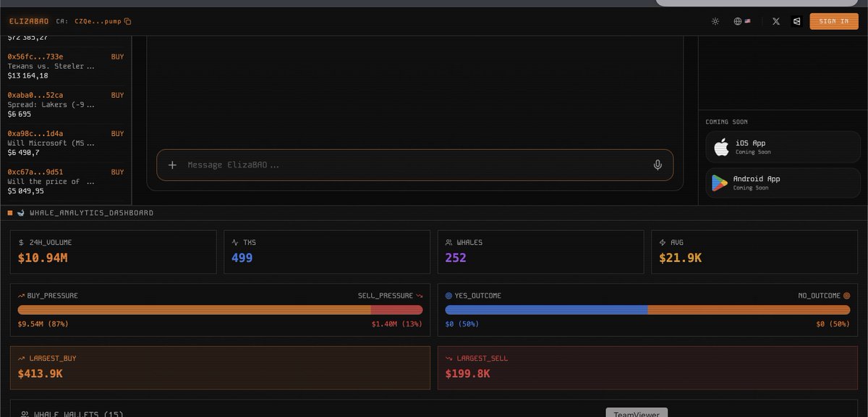Copy the contract address with the copy icon
Viewport: 868px width, 417px height.
(x=128, y=22)
